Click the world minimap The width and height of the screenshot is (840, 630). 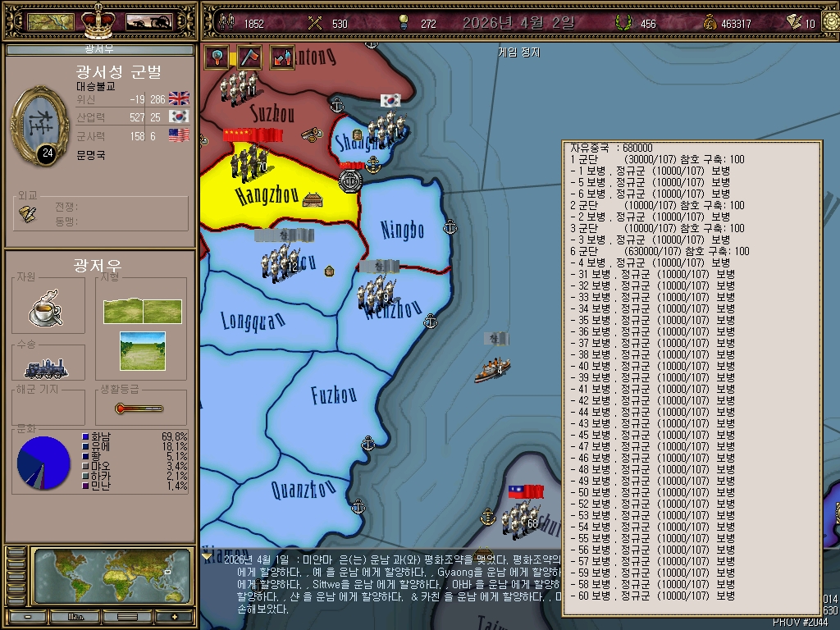[112, 576]
